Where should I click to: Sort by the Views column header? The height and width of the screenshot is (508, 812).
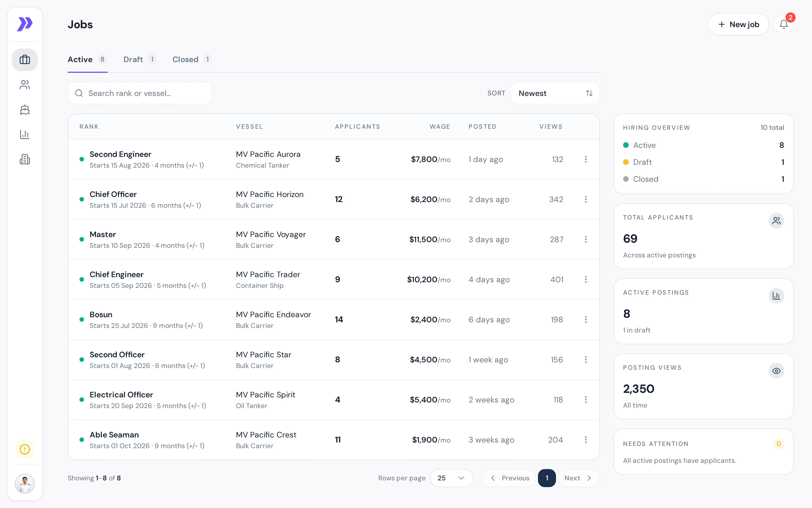pyautogui.click(x=551, y=127)
